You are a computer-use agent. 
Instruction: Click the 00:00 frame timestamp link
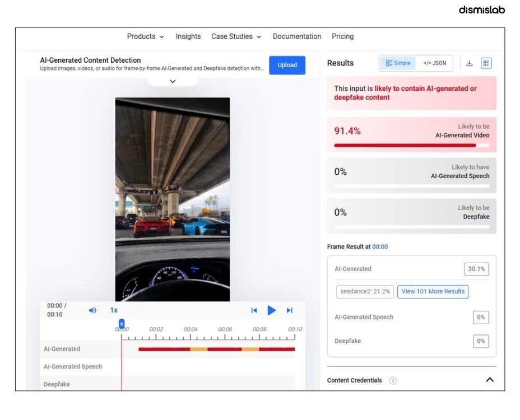[380, 246]
